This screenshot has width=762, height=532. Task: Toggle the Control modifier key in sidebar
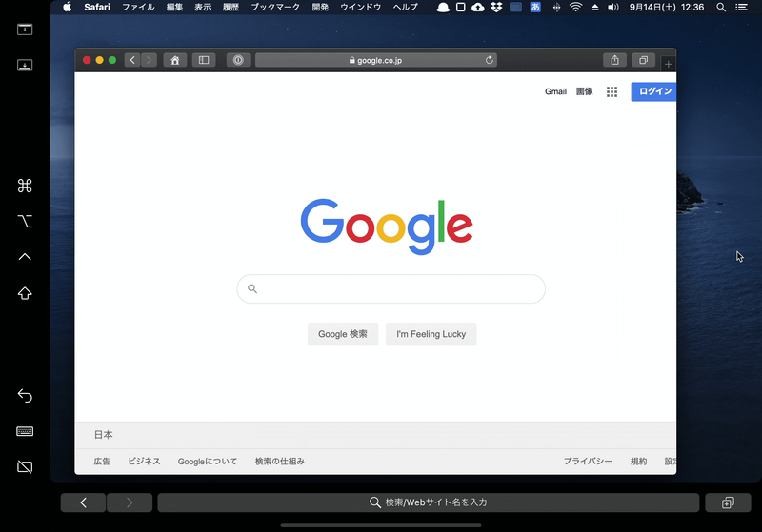(x=25, y=257)
